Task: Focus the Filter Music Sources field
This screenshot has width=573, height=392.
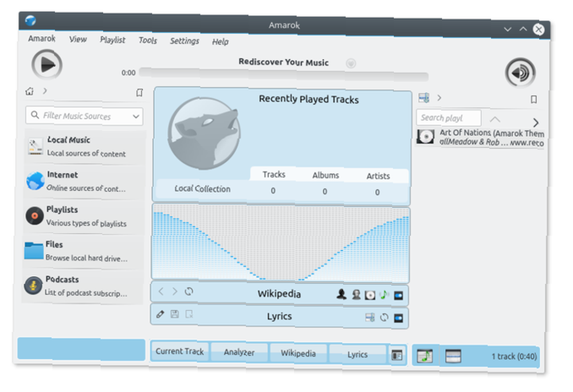Action: pos(84,116)
